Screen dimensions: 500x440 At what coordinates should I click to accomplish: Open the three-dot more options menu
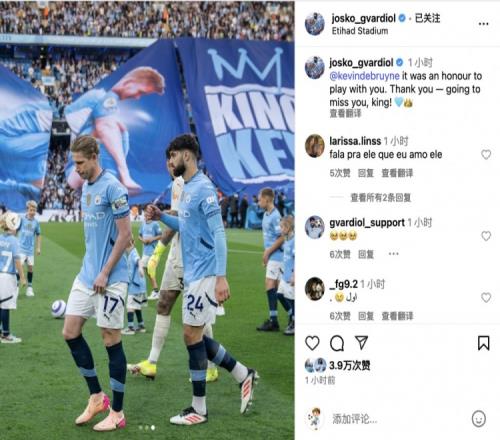pyautogui.click(x=483, y=24)
